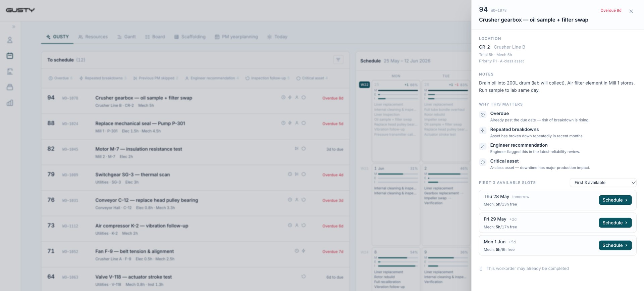Select 'Fan F-9 — belt tension & alignment' row

pyautogui.click(x=195, y=254)
